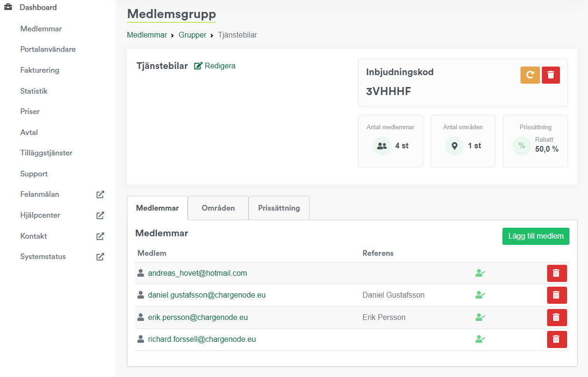
Task: Delete member richard.forssell@chargenode.eu
Action: [557, 339]
